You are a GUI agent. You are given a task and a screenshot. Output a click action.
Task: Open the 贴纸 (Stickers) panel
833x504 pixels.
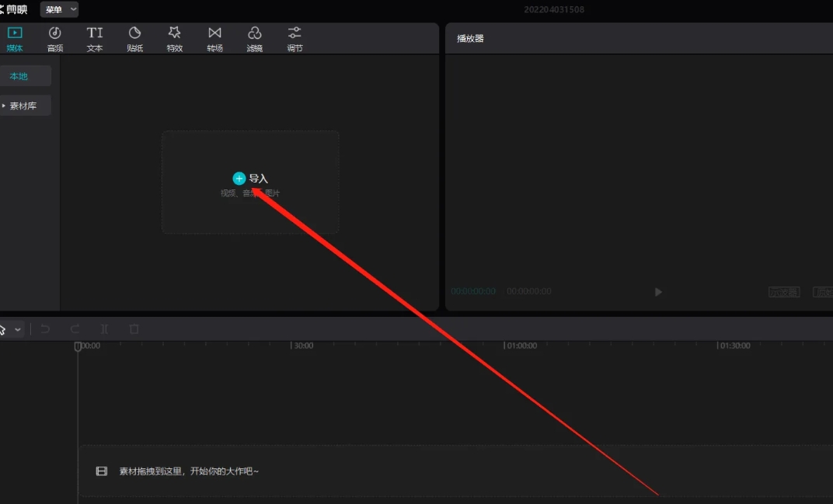tap(135, 39)
